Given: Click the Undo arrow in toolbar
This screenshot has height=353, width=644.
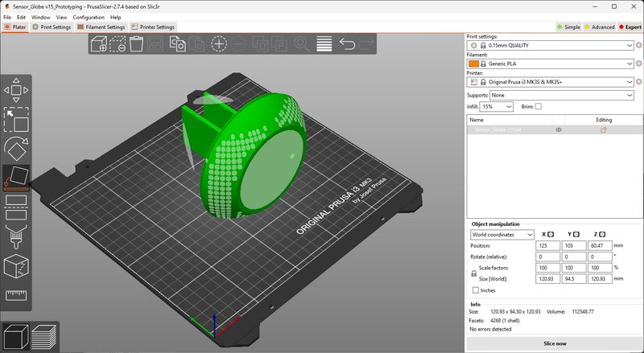Looking at the screenshot, I should point(348,43).
